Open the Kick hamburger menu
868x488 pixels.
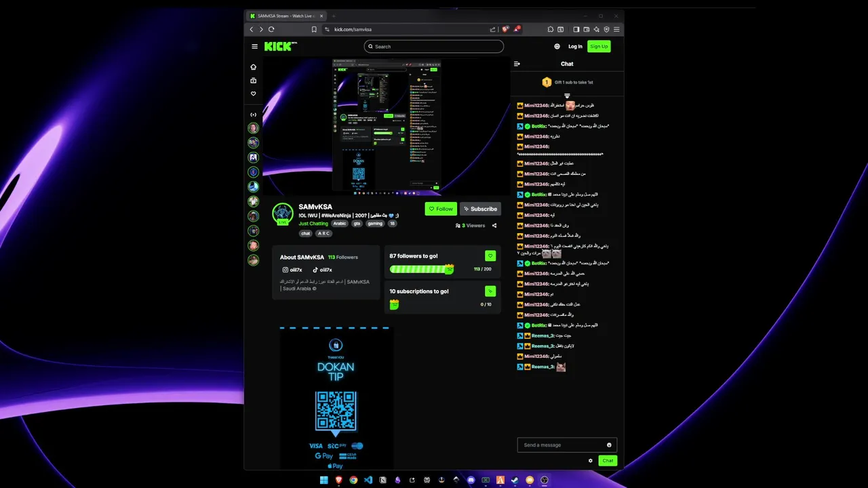[x=254, y=47]
